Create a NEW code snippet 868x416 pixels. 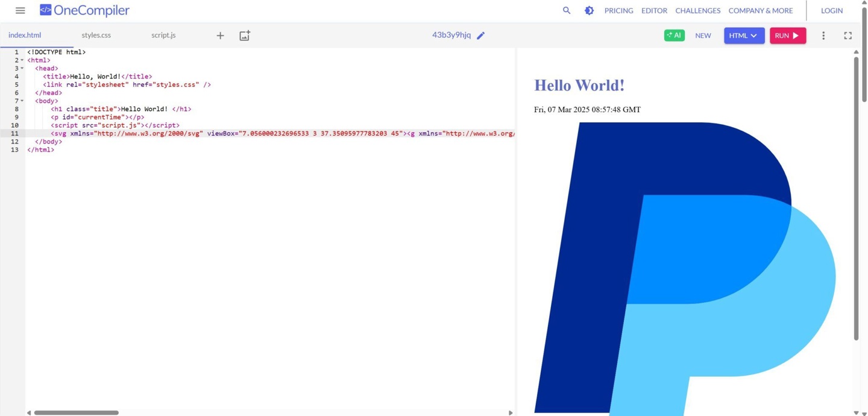coord(703,36)
